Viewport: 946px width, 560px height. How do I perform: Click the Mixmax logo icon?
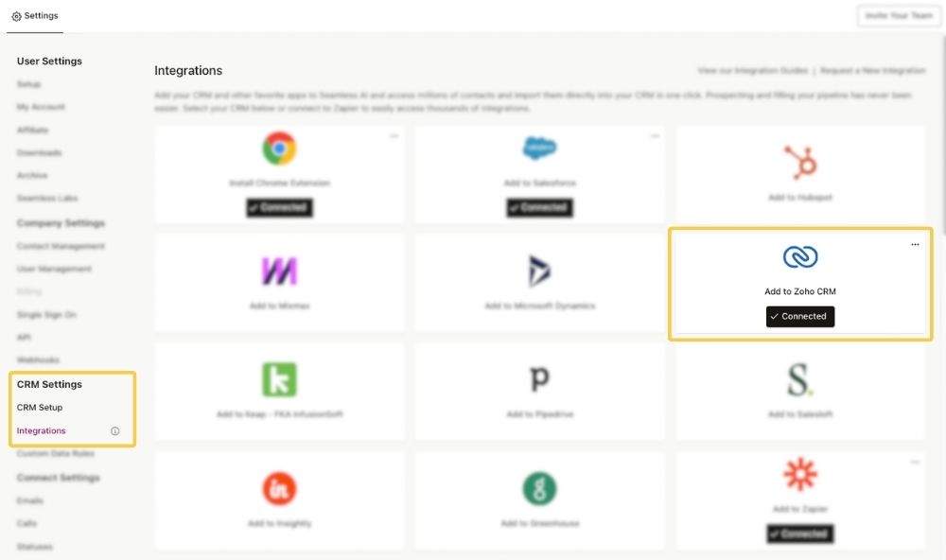pyautogui.click(x=279, y=271)
